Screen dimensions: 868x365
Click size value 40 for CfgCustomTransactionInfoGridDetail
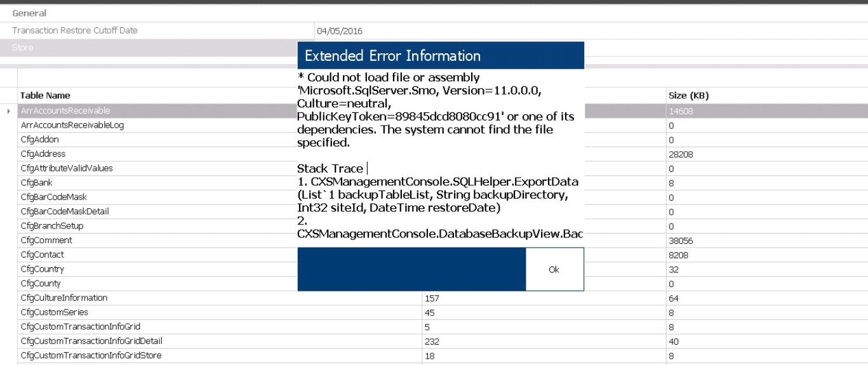click(x=674, y=342)
